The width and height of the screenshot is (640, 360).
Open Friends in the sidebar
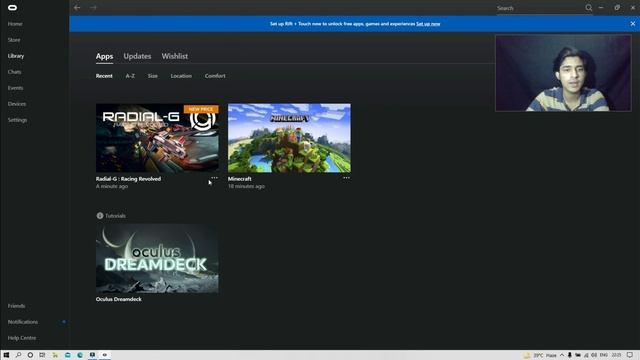(16, 306)
